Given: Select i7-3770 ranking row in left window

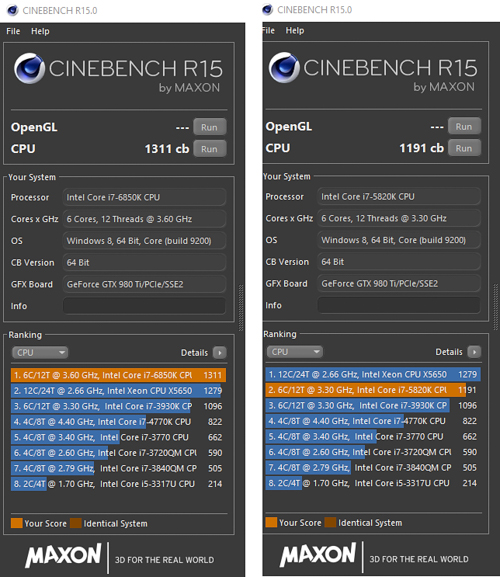Looking at the screenshot, I should point(118,437).
